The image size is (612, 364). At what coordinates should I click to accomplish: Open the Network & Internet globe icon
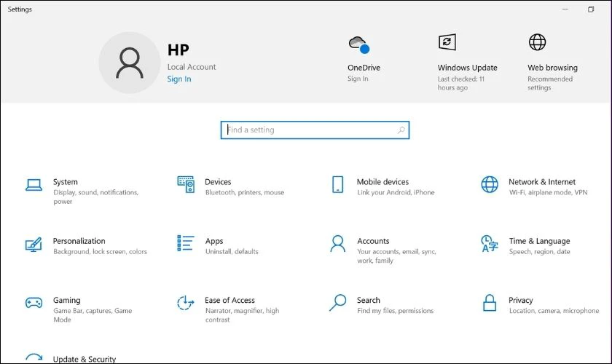pos(490,184)
